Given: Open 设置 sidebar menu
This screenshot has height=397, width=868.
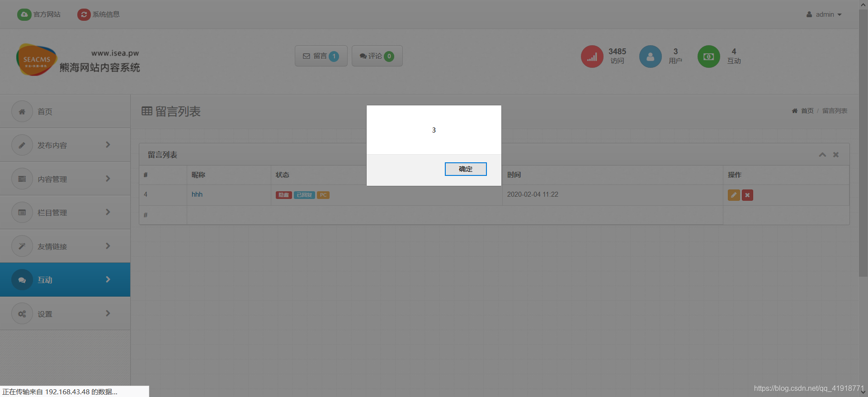Looking at the screenshot, I should point(65,314).
